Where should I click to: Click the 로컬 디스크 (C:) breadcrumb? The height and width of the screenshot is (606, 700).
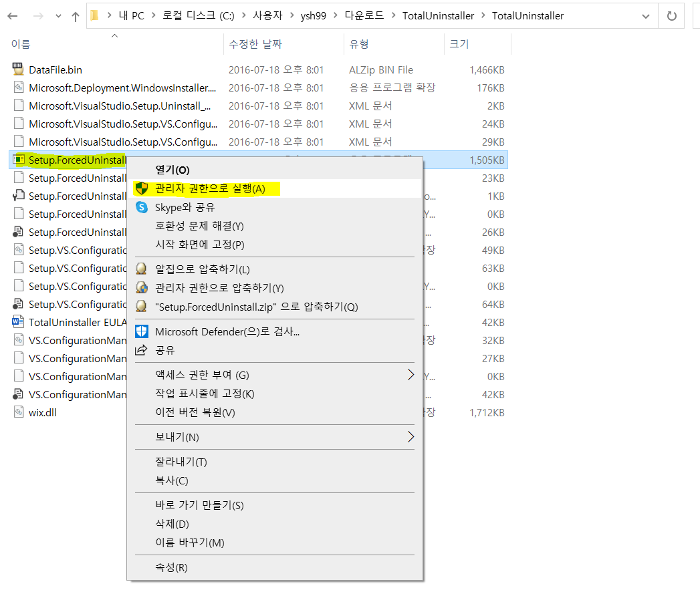click(x=198, y=15)
